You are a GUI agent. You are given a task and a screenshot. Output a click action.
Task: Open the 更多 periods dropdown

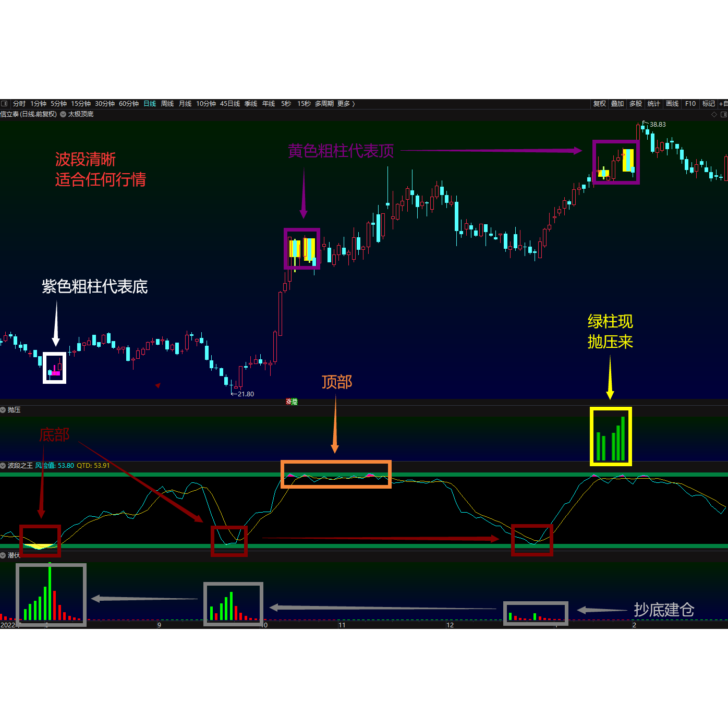click(x=346, y=104)
